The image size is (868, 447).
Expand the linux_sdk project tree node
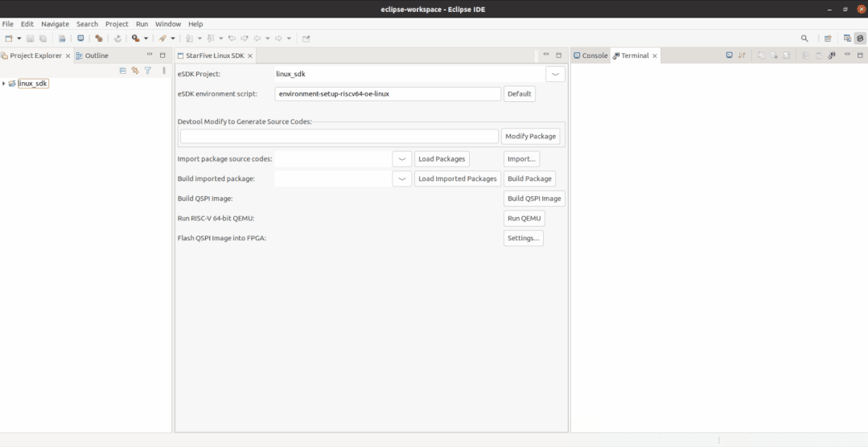[x=4, y=84]
